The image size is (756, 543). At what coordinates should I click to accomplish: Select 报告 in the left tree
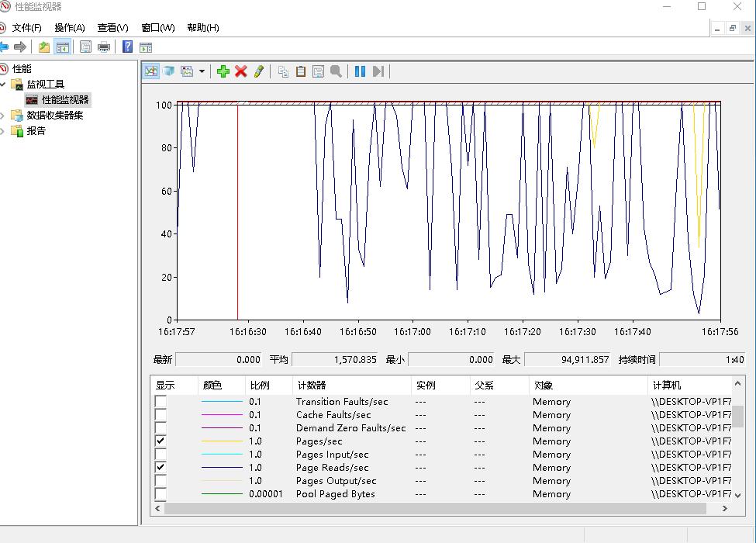(x=36, y=131)
